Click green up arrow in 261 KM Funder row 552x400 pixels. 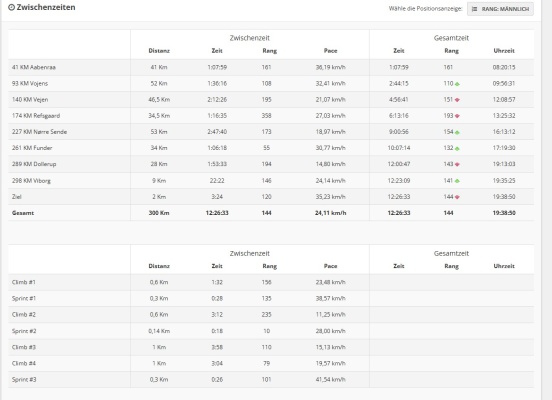[x=457, y=149]
